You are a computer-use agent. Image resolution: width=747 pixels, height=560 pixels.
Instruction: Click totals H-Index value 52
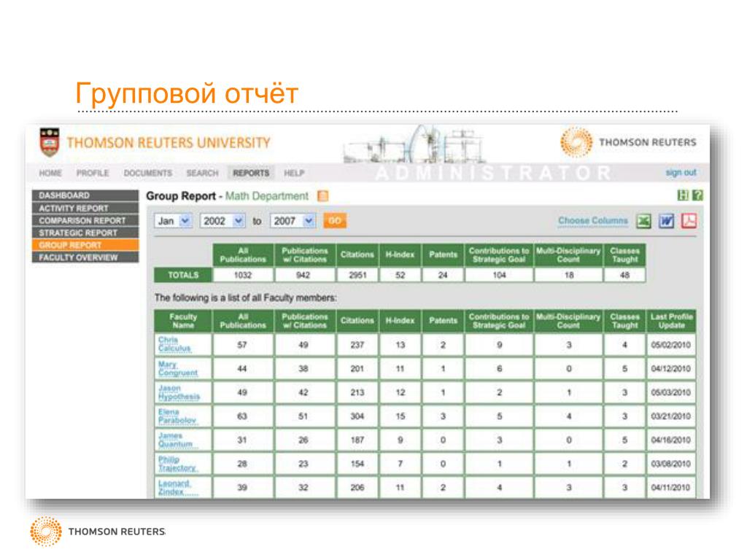pos(400,275)
